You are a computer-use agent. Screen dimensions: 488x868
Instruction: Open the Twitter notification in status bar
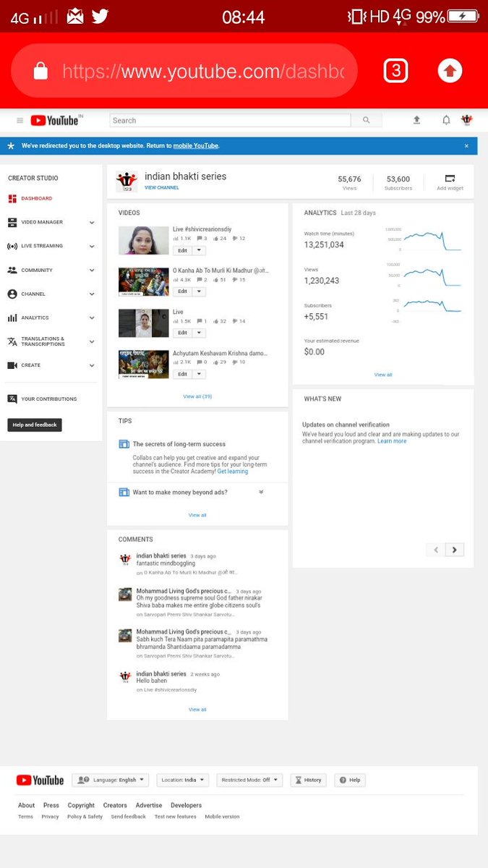tap(100, 16)
